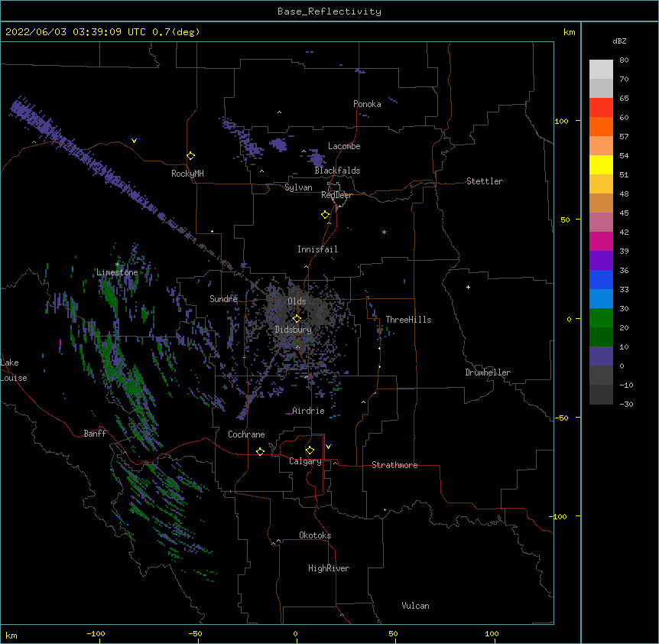Select the slate purple 10 dBZ legend swatch
Viewport: 659px width, 644px height.
click(601, 356)
